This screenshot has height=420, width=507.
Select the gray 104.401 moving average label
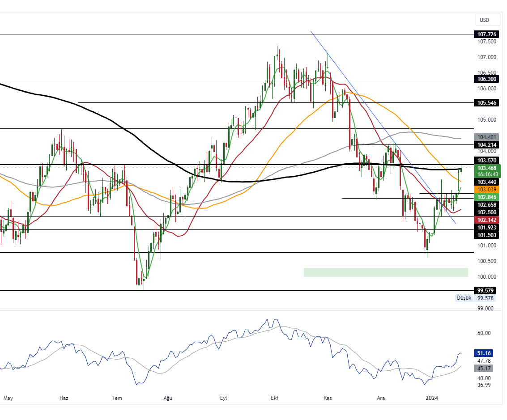pos(487,137)
